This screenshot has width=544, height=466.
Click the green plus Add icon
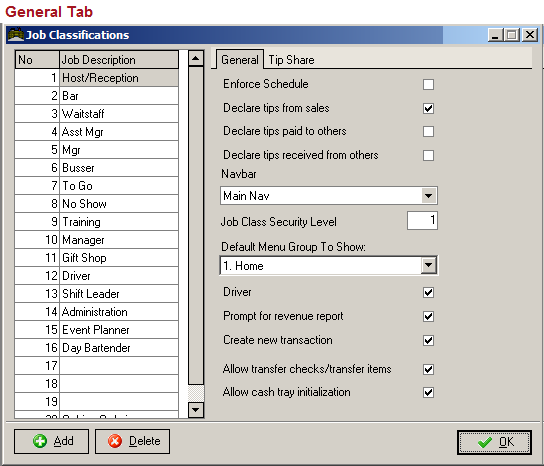pyautogui.click(x=40, y=441)
